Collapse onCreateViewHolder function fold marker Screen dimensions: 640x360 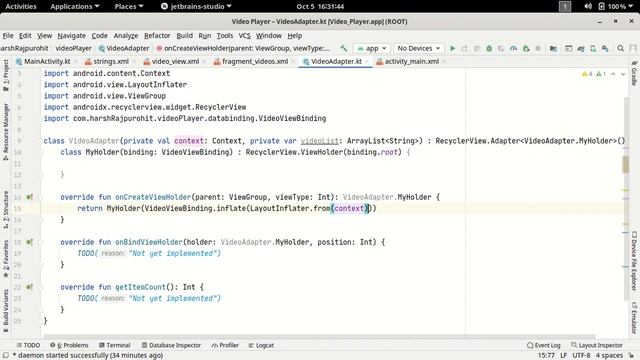click(x=40, y=197)
